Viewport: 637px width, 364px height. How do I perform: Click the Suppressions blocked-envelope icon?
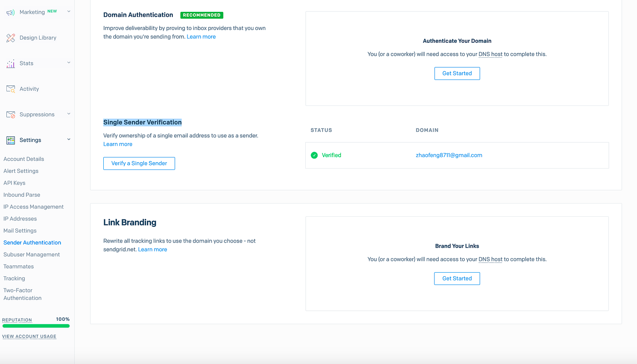tap(10, 114)
